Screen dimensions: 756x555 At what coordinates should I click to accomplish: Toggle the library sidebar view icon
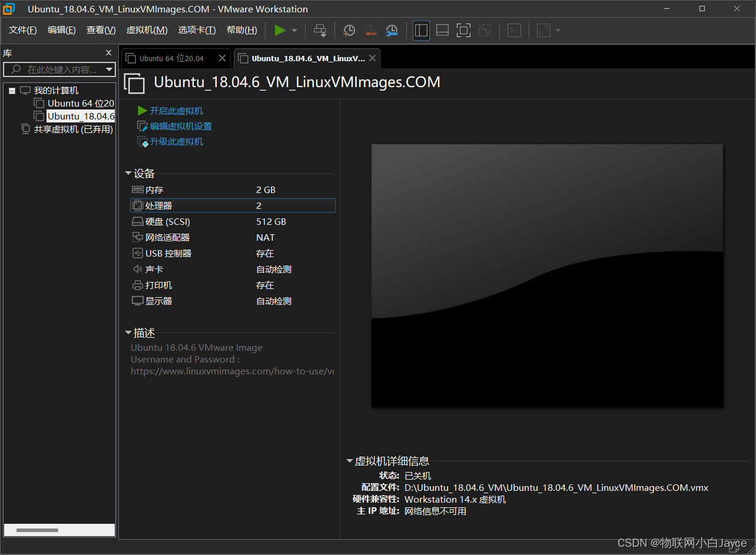pos(421,31)
